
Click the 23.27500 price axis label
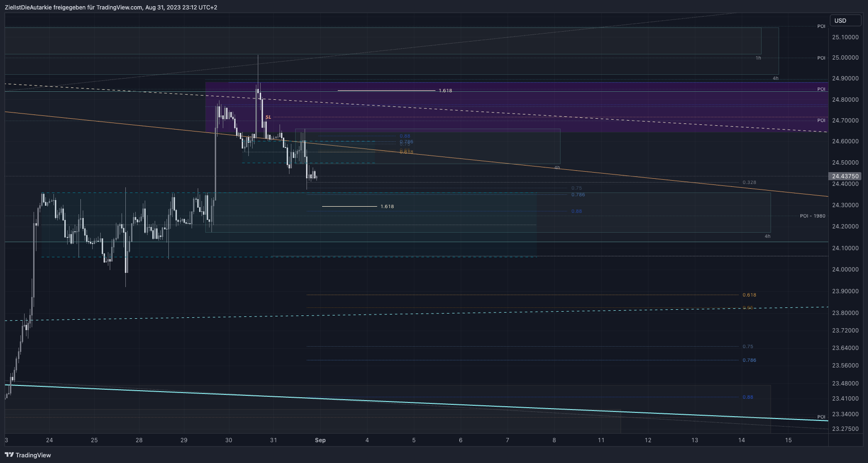click(x=845, y=428)
